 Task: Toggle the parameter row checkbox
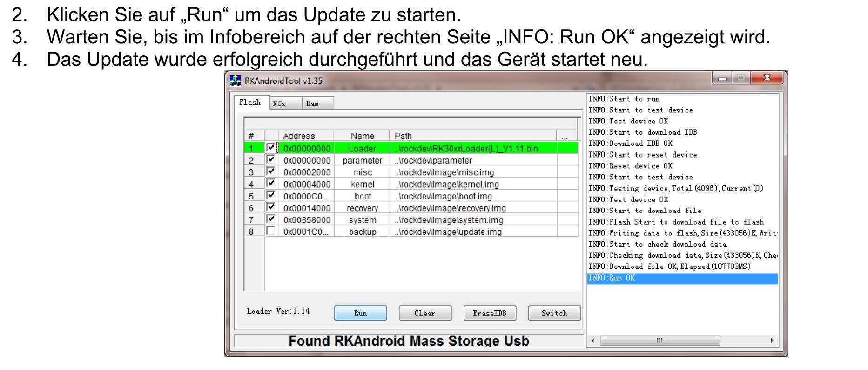pos(271,159)
